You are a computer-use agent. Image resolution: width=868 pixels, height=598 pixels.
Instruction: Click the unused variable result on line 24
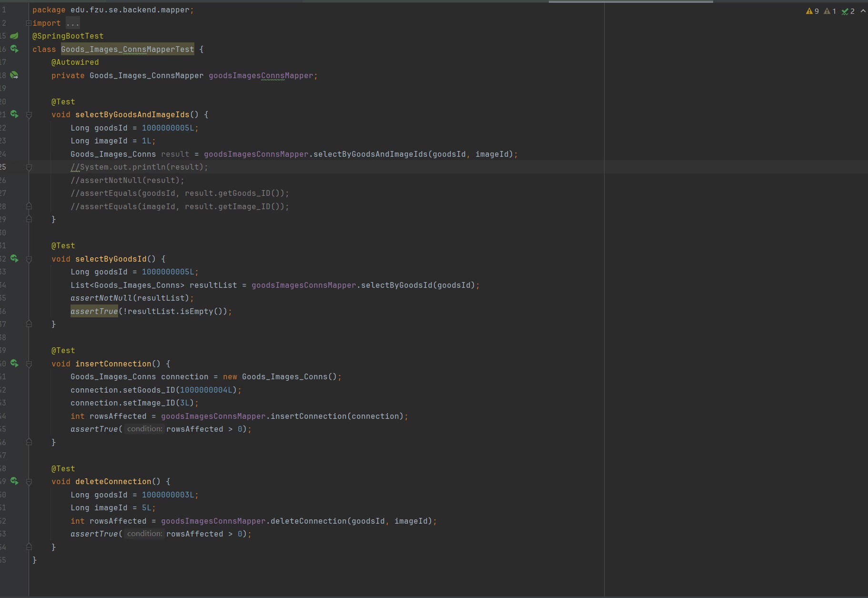pos(175,154)
